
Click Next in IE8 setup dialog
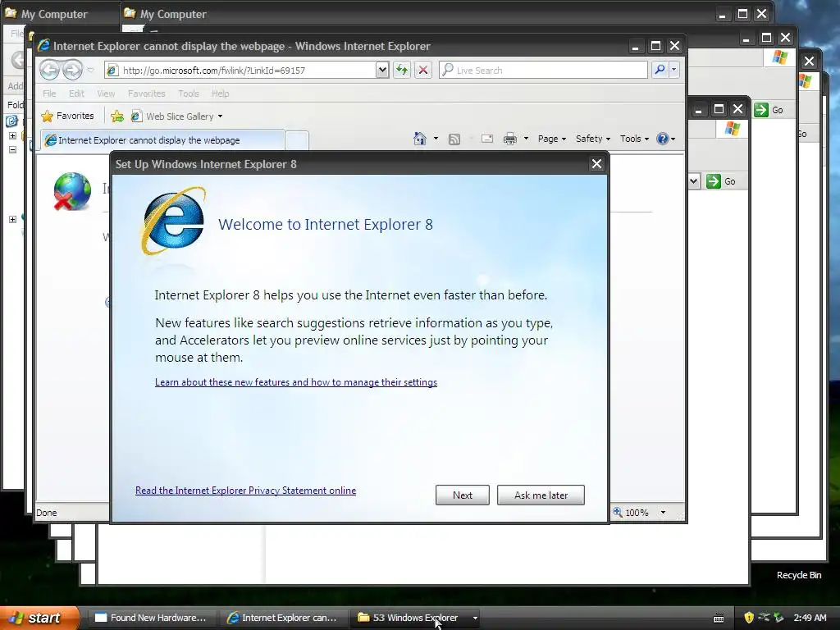coord(463,495)
